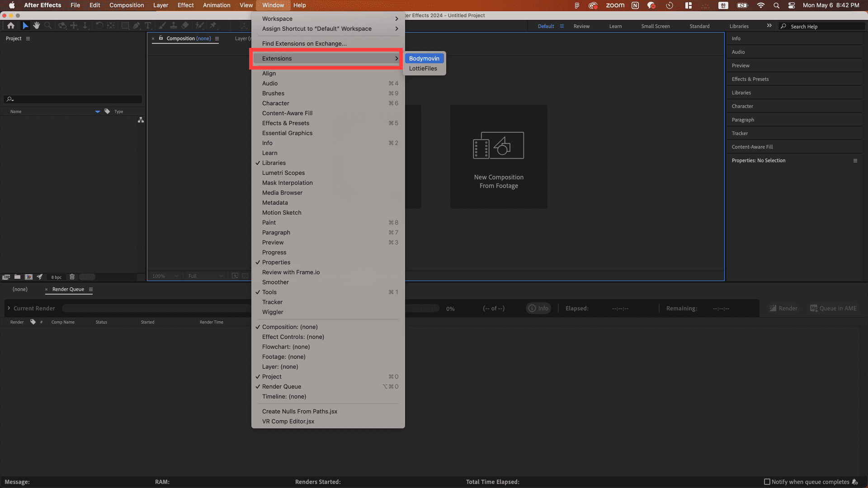Choose Bodymovin extension
868x488 pixels.
(424, 59)
